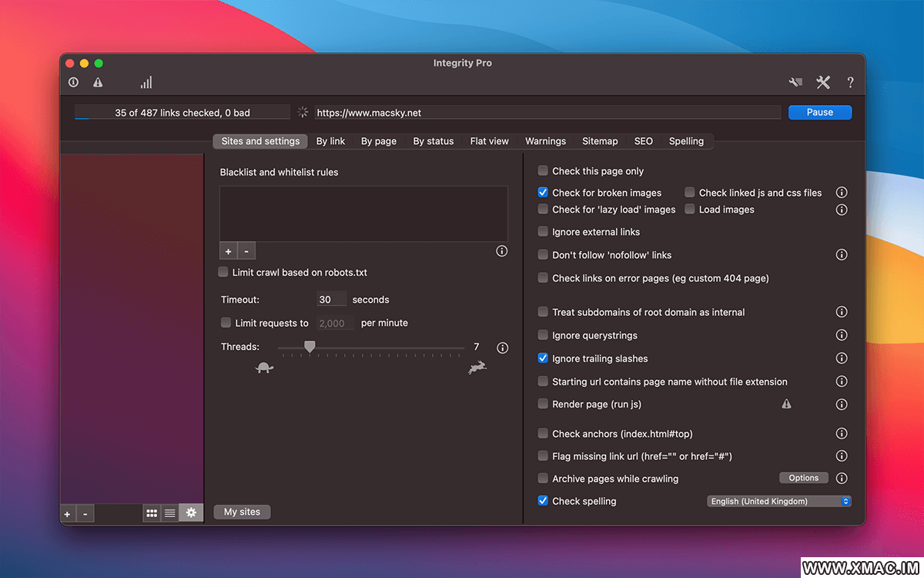Switch the sites sidebar to list view
The width and height of the screenshot is (924, 578).
pos(169,513)
